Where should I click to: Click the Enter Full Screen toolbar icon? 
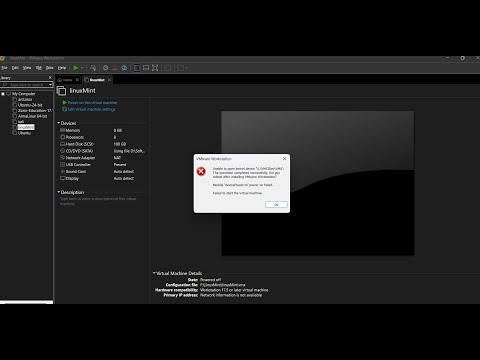point(155,68)
